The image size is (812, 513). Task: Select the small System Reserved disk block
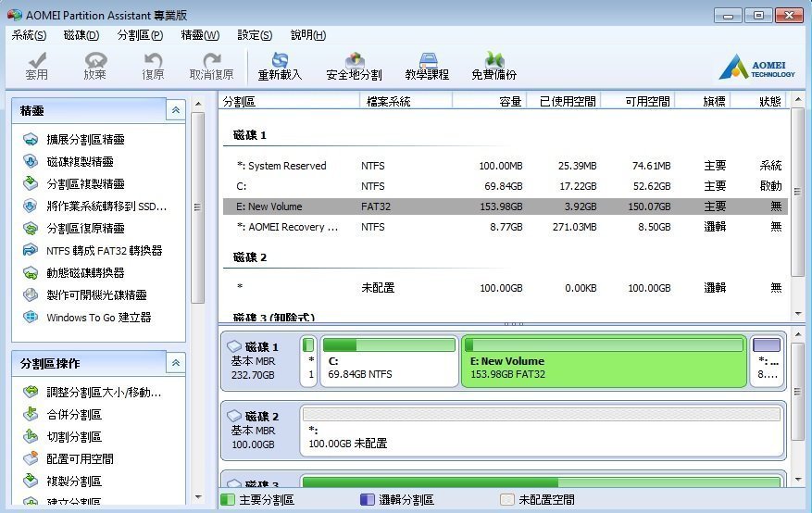308,361
